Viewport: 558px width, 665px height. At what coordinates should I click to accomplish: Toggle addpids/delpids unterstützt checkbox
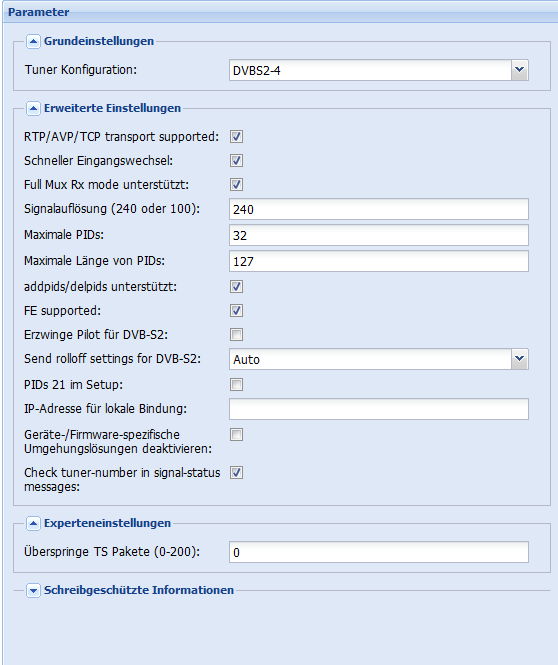237,287
